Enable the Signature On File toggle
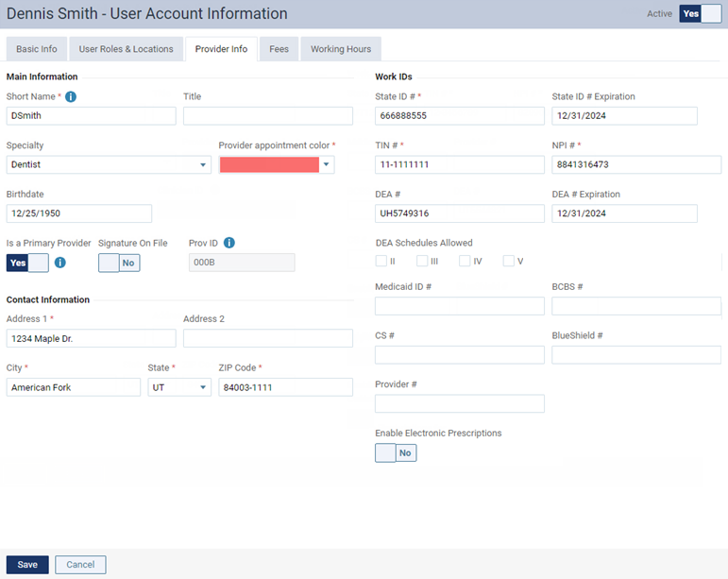The width and height of the screenshot is (728, 579). click(x=119, y=263)
